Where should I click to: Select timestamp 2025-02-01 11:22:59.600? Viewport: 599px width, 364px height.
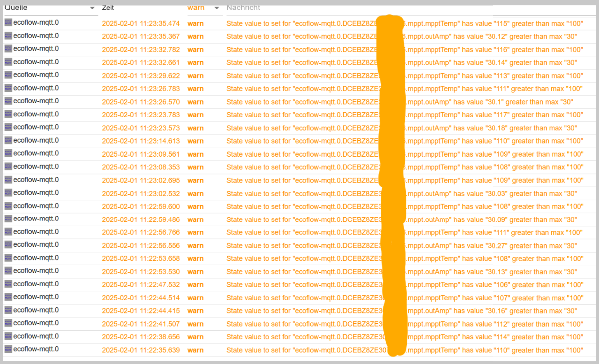(141, 206)
